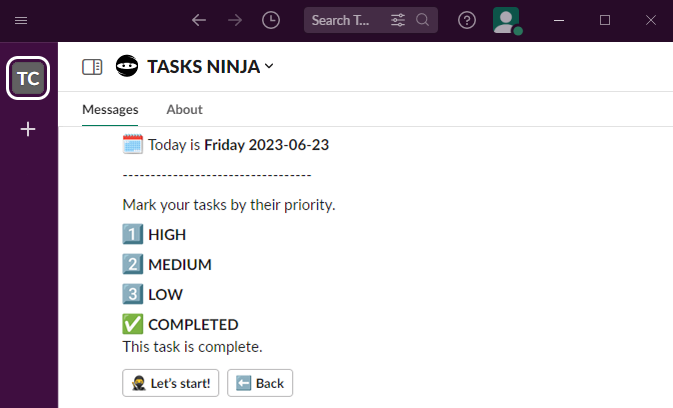Open the hamburger menu
The image size is (673, 408).
[21, 20]
